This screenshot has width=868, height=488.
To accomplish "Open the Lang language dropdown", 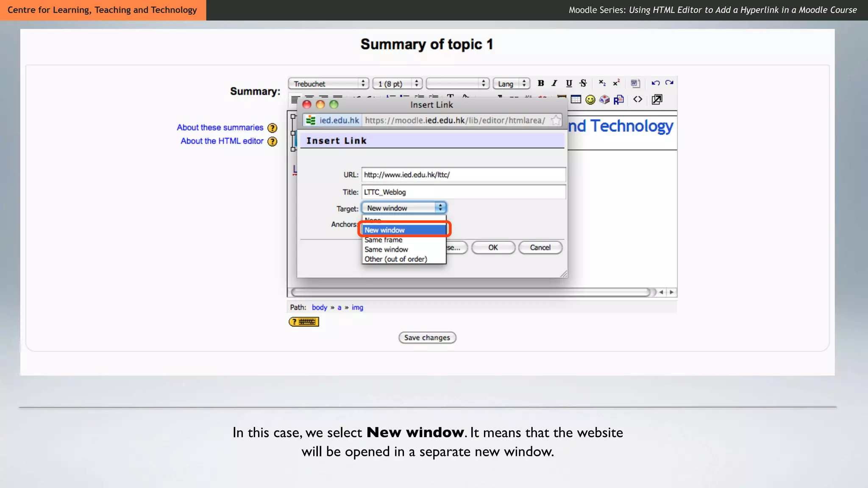I will point(512,84).
